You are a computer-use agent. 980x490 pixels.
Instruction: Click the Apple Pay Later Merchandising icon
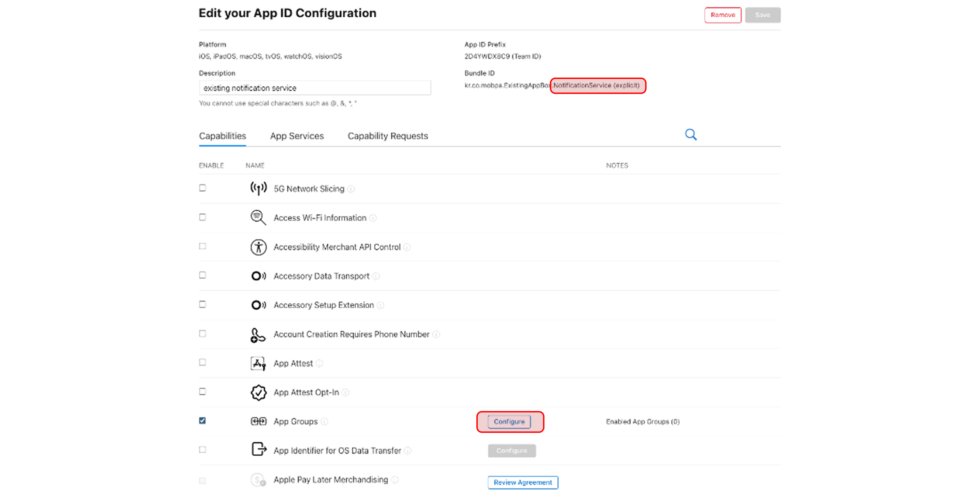(x=258, y=480)
